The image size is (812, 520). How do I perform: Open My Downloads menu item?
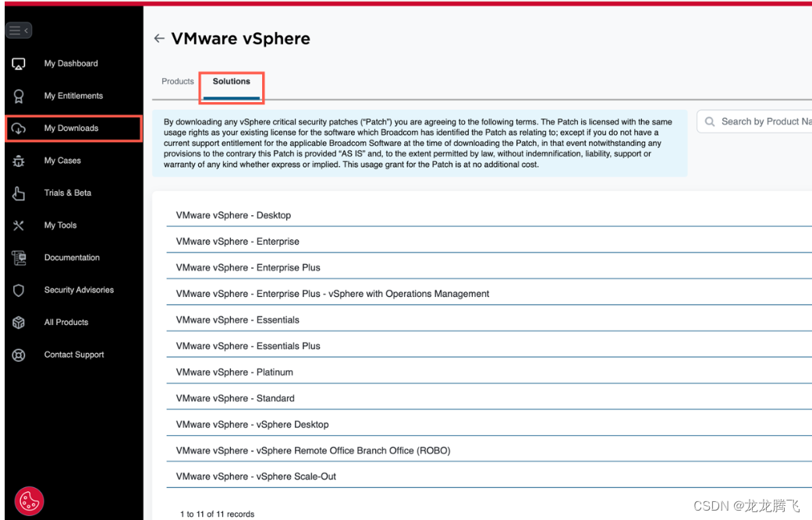(x=73, y=129)
